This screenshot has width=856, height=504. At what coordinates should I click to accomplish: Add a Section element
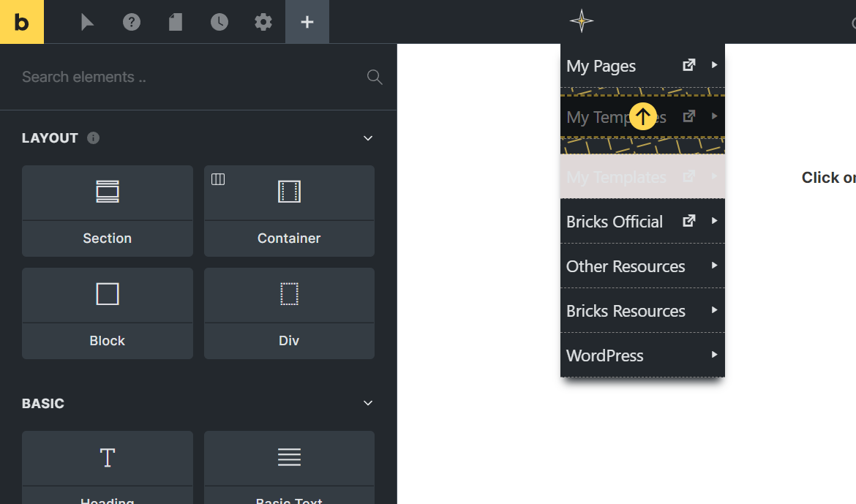[108, 211]
